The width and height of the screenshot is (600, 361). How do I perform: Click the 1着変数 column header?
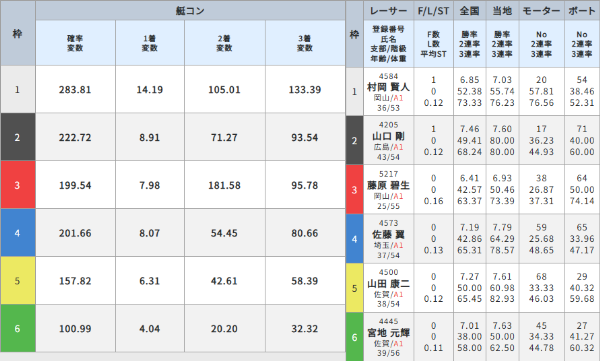[x=150, y=43]
